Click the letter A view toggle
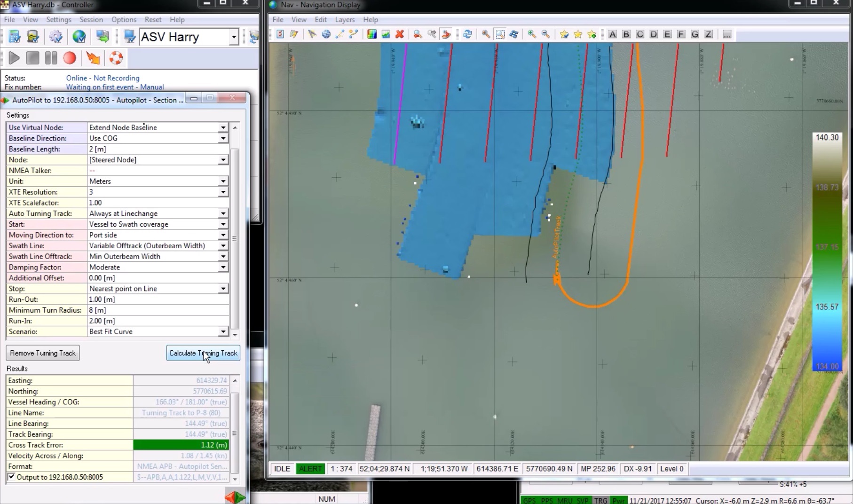The width and height of the screenshot is (853, 504). [612, 34]
